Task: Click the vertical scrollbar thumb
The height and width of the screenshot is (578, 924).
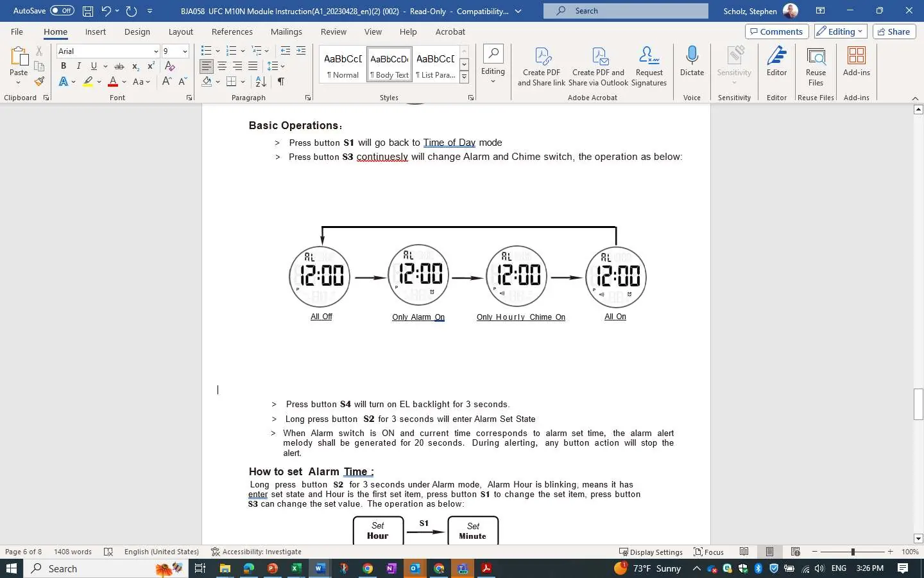Action: point(918,405)
